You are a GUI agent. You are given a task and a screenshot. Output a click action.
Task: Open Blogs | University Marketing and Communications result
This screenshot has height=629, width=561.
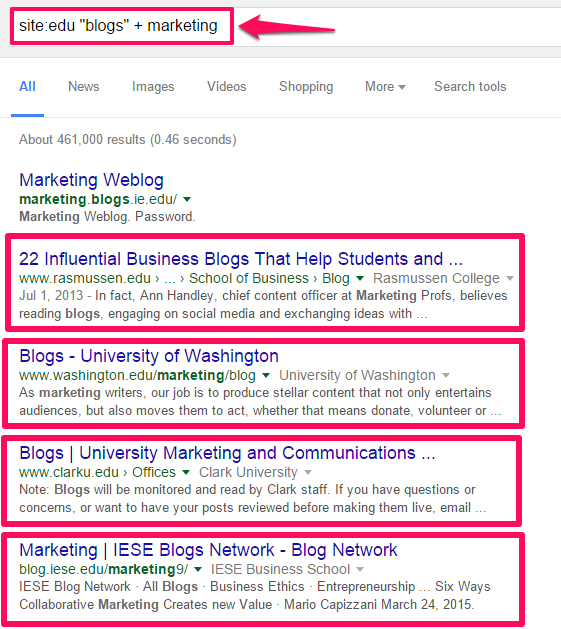click(x=227, y=453)
